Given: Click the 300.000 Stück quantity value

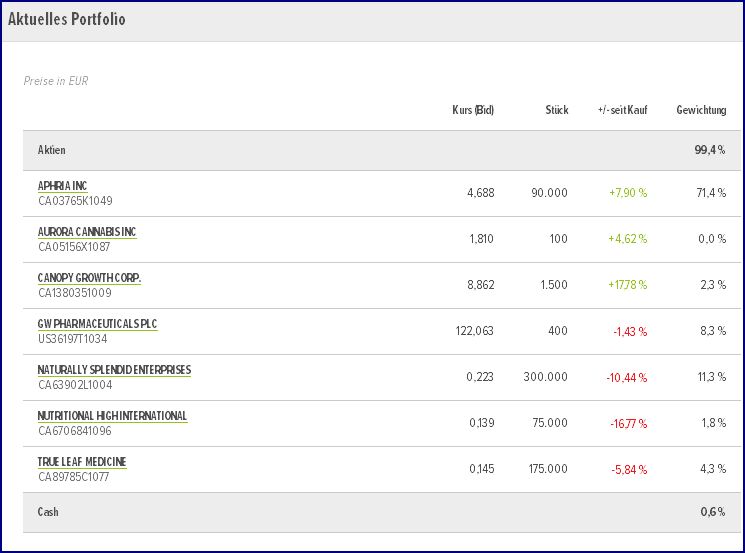Looking at the screenshot, I should point(545,377).
